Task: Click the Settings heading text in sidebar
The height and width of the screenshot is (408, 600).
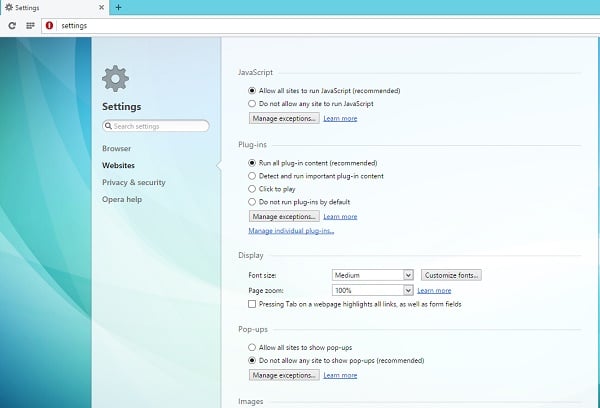Action: coord(121,107)
